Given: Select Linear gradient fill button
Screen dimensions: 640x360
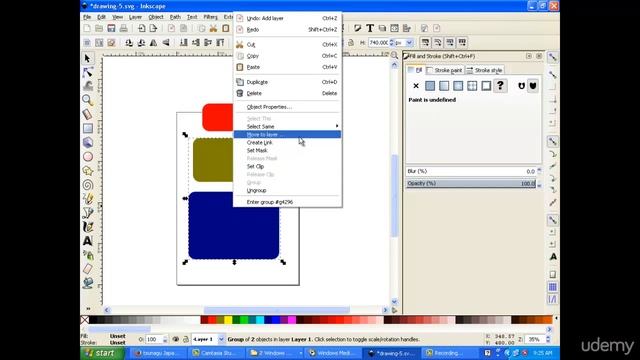Looking at the screenshot, I should (x=444, y=86).
